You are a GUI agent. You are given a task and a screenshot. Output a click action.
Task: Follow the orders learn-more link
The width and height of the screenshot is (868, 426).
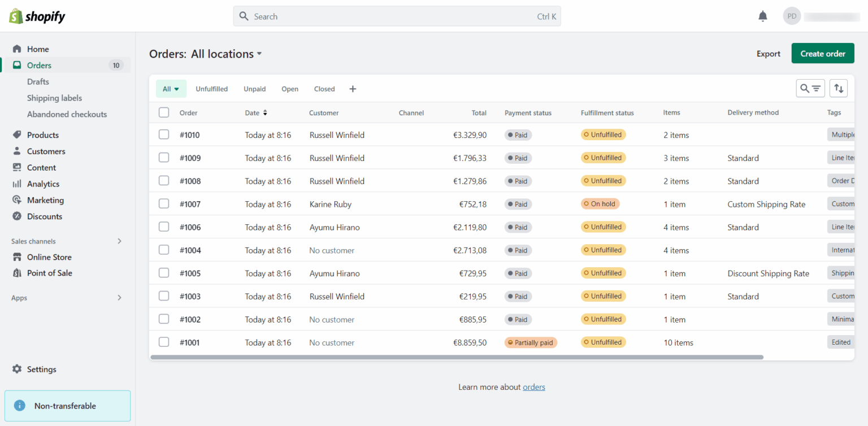533,387
